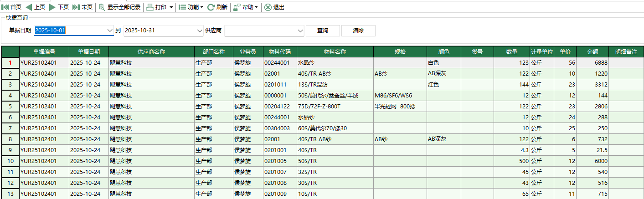Screen dimensions: 644x199
Task: Click the 退出 exit icon
Action: (x=268, y=7)
